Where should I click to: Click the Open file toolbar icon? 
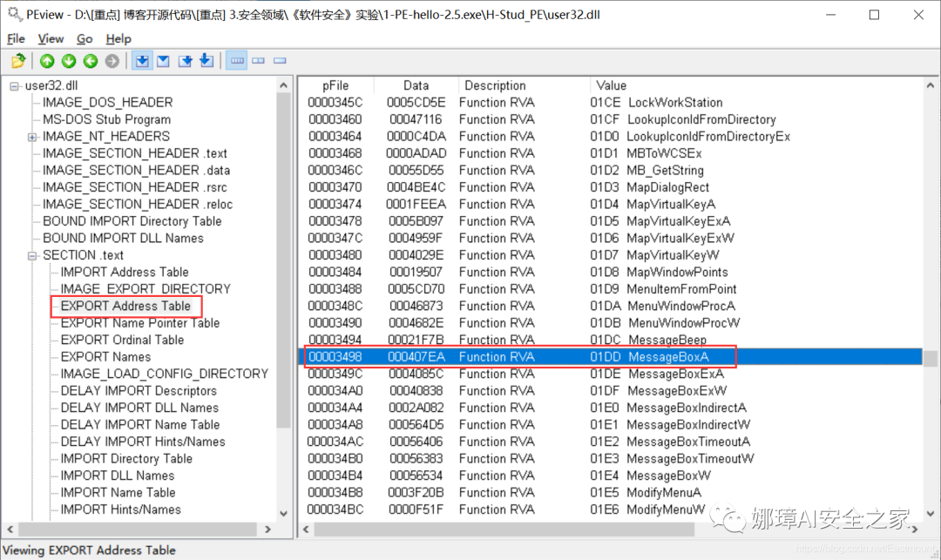click(18, 61)
